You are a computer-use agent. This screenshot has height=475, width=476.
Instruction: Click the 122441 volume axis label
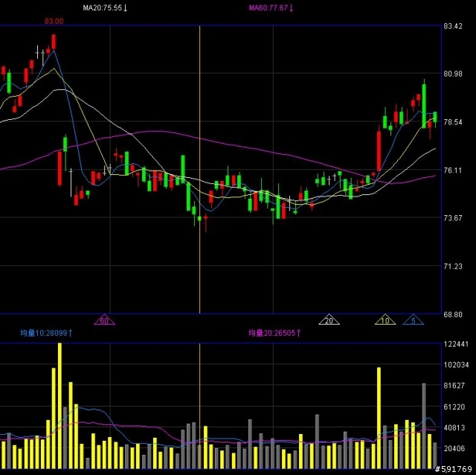tap(456, 344)
